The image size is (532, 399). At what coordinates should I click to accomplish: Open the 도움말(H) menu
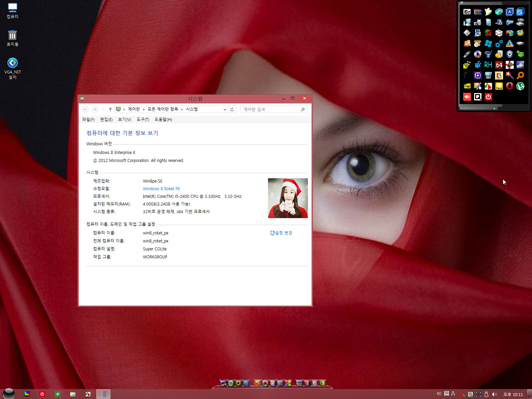coord(163,119)
